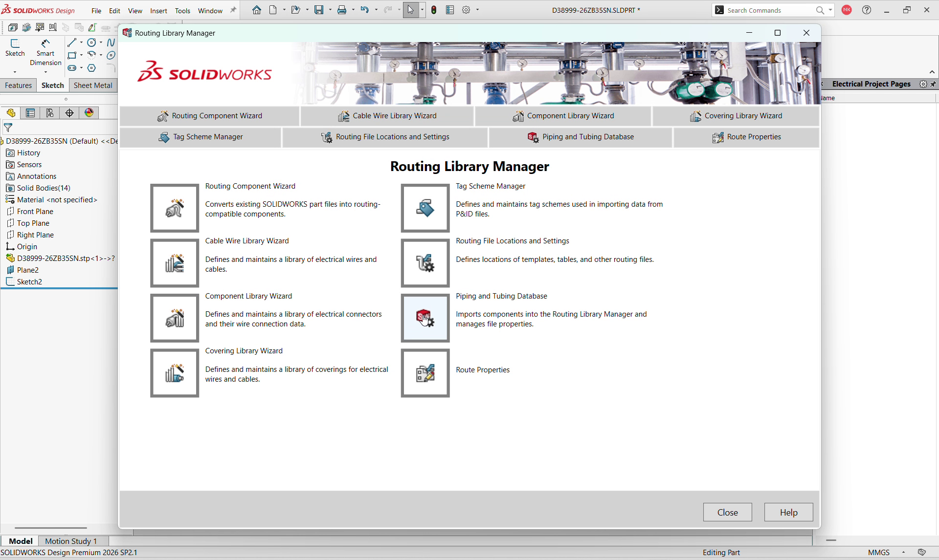
Task: Pin the Electrical Project Pages panel
Action: point(933,84)
